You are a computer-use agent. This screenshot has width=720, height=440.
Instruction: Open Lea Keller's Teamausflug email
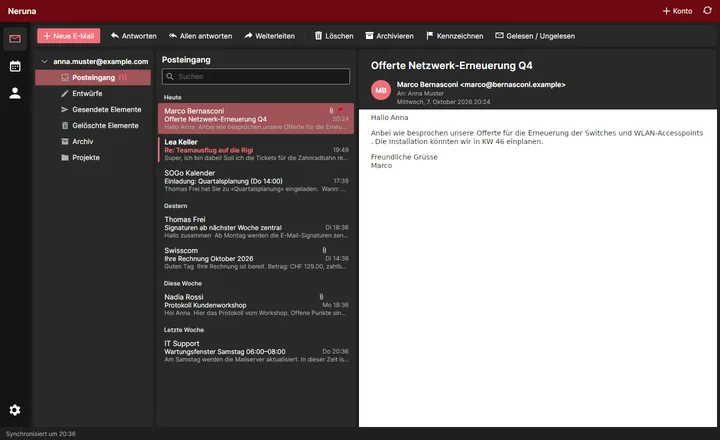256,150
